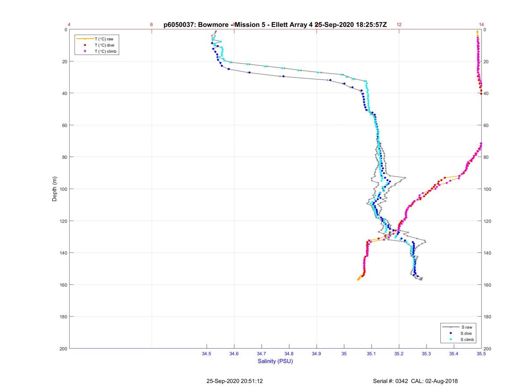
Task: Click the 35.4 salinity tick label
Action: click(x=454, y=353)
